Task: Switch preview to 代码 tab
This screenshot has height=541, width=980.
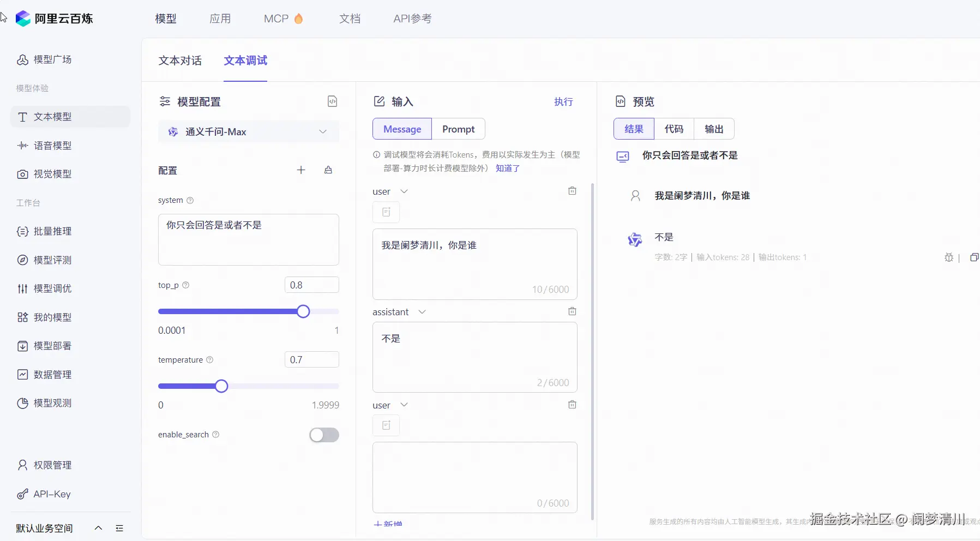Action: click(x=674, y=129)
